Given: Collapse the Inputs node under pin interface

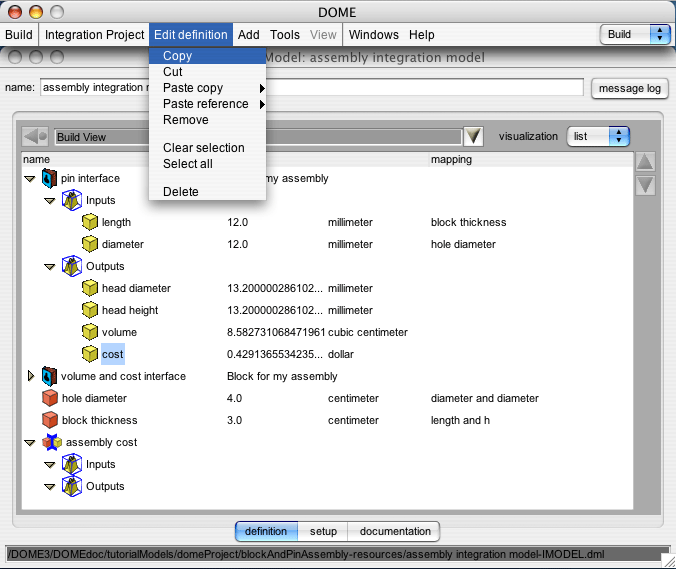Looking at the screenshot, I should click(x=50, y=201).
